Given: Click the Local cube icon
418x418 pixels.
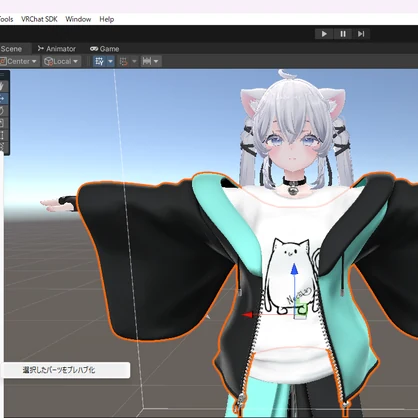Looking at the screenshot, I should coord(49,61).
